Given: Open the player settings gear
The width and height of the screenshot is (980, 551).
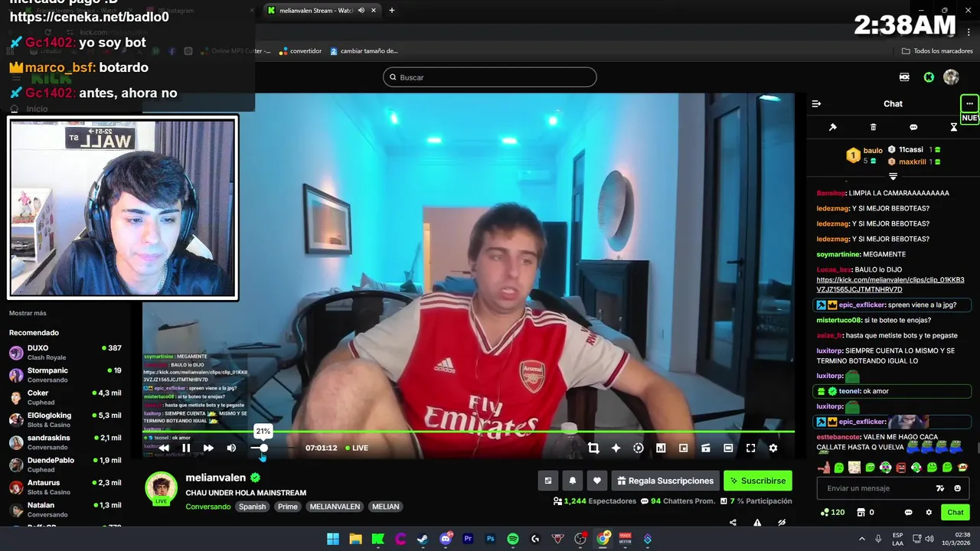Looking at the screenshot, I should pos(773,448).
